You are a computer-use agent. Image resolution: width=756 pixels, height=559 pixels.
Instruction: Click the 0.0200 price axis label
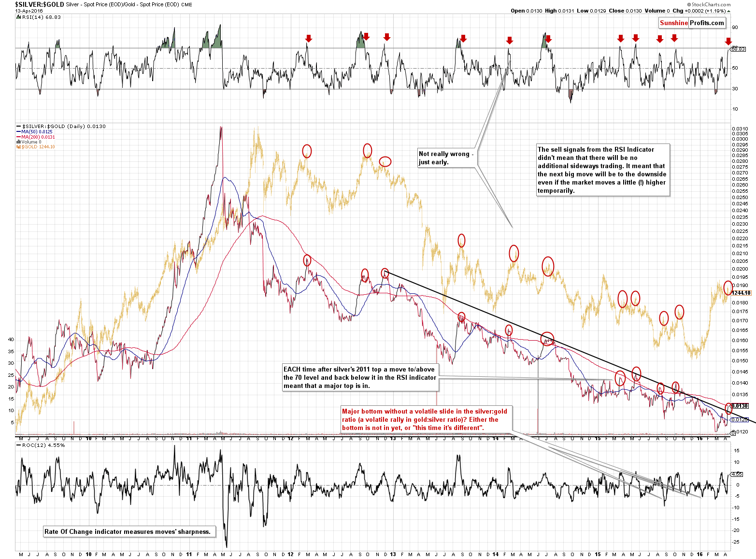tap(740, 269)
